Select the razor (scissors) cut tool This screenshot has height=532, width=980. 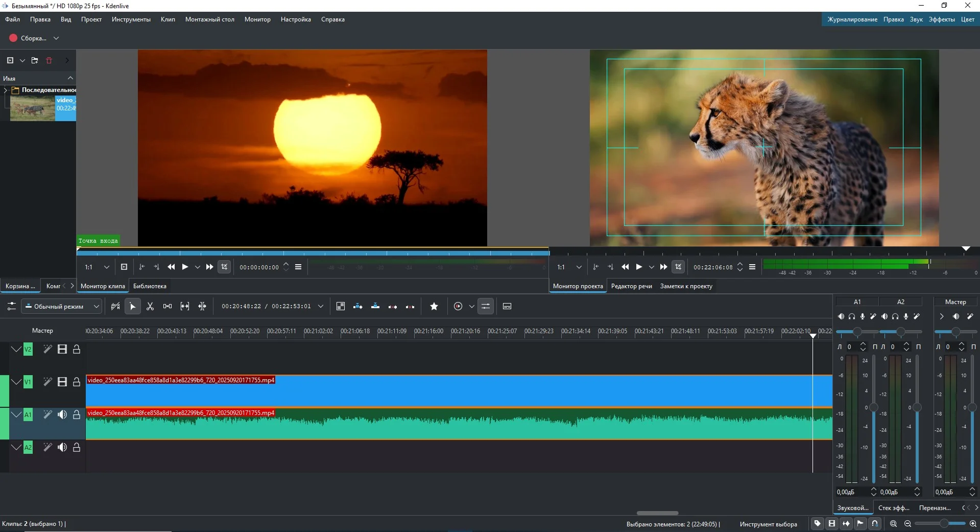(x=150, y=306)
